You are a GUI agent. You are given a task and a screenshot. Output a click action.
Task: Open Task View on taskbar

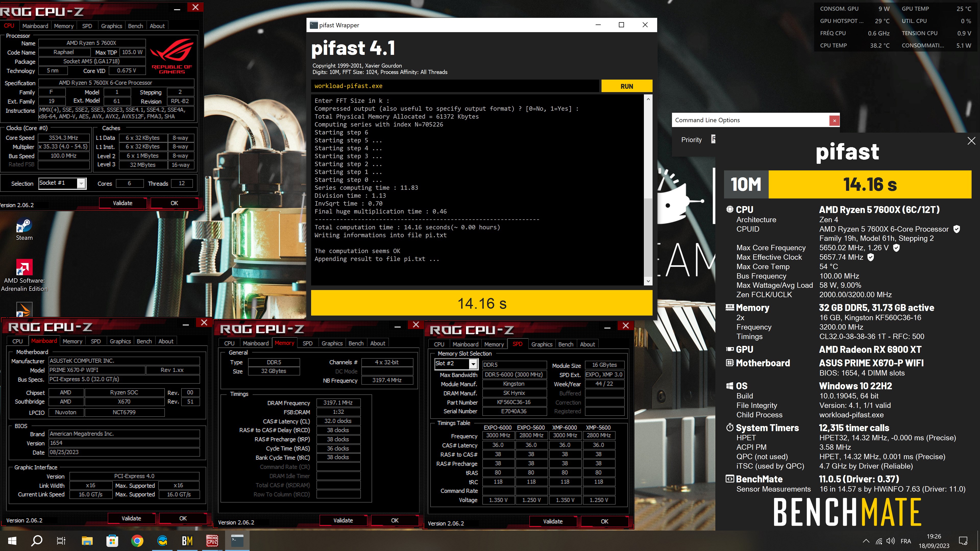(61, 540)
